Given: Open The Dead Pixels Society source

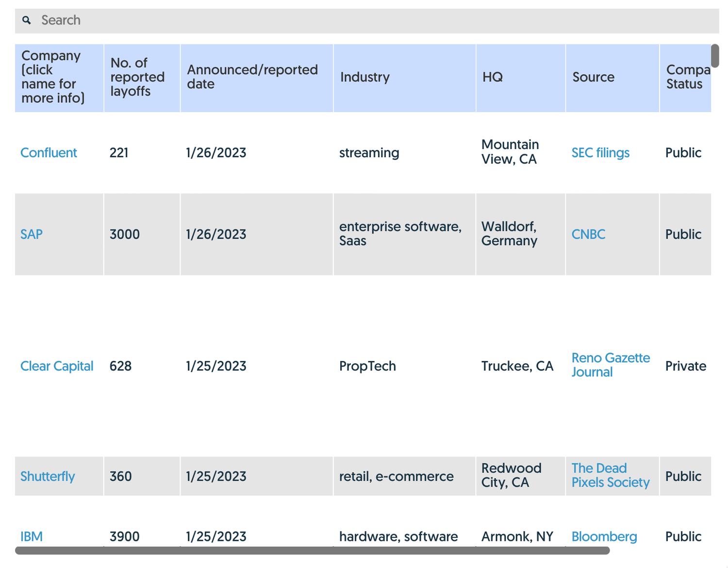Looking at the screenshot, I should click(610, 475).
